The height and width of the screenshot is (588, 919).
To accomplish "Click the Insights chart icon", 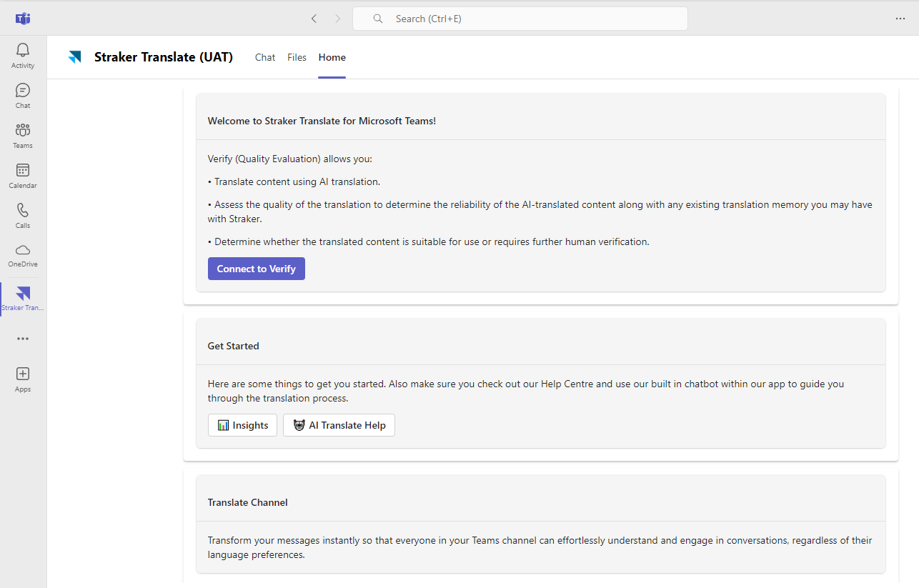I will tap(223, 425).
